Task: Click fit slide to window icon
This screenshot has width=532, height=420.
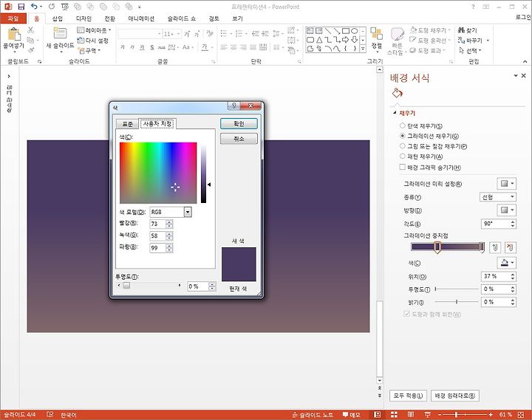Action: click(x=521, y=415)
